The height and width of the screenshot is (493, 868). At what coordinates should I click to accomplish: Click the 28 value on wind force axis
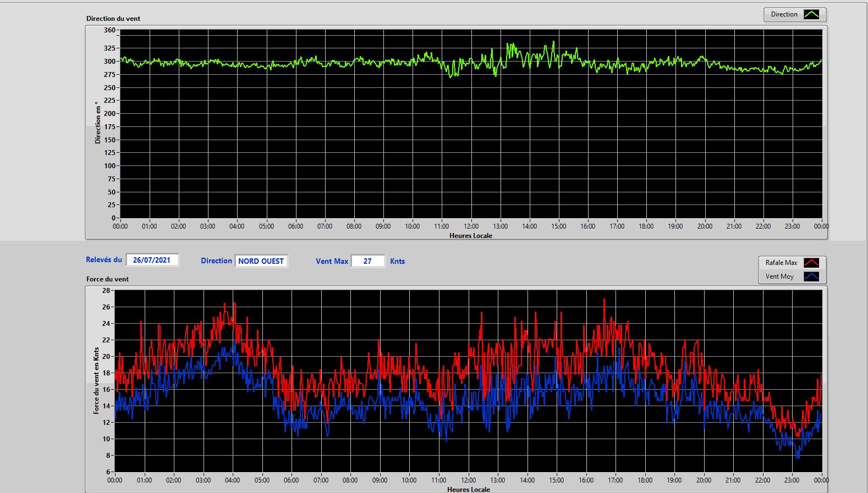(106, 291)
